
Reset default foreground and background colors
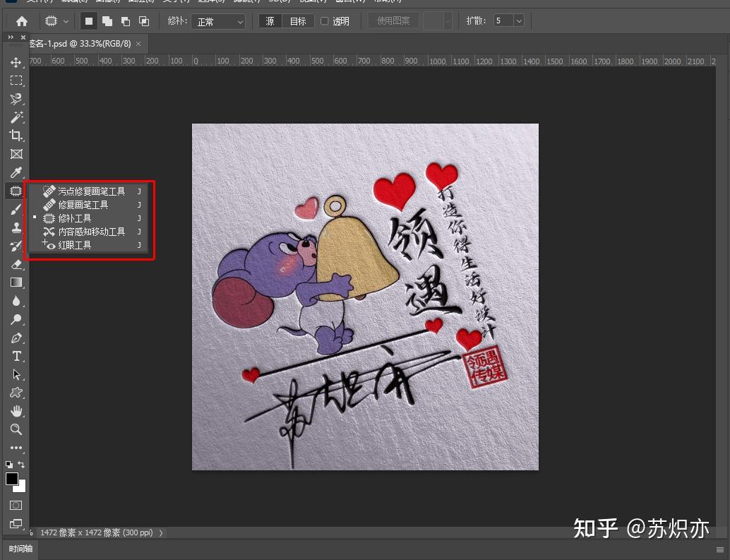pyautogui.click(x=9, y=464)
